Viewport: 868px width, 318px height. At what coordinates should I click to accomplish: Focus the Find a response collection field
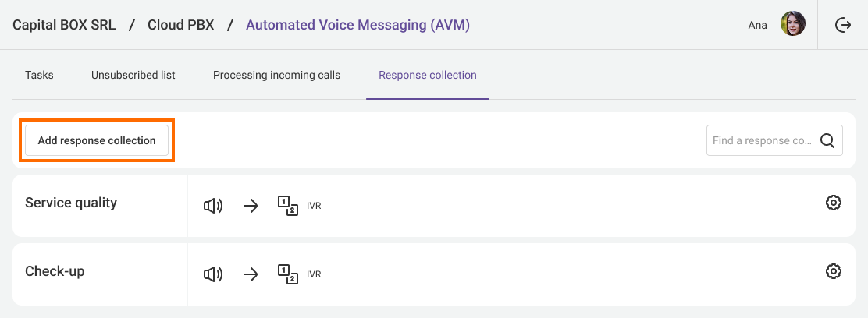761,141
